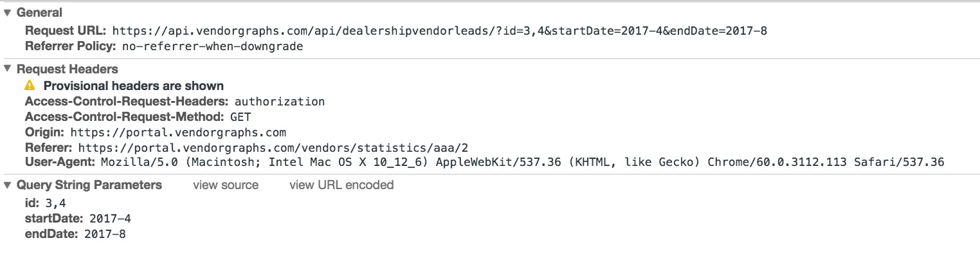Collapse the General section triangle
980x265 pixels.
7,13
